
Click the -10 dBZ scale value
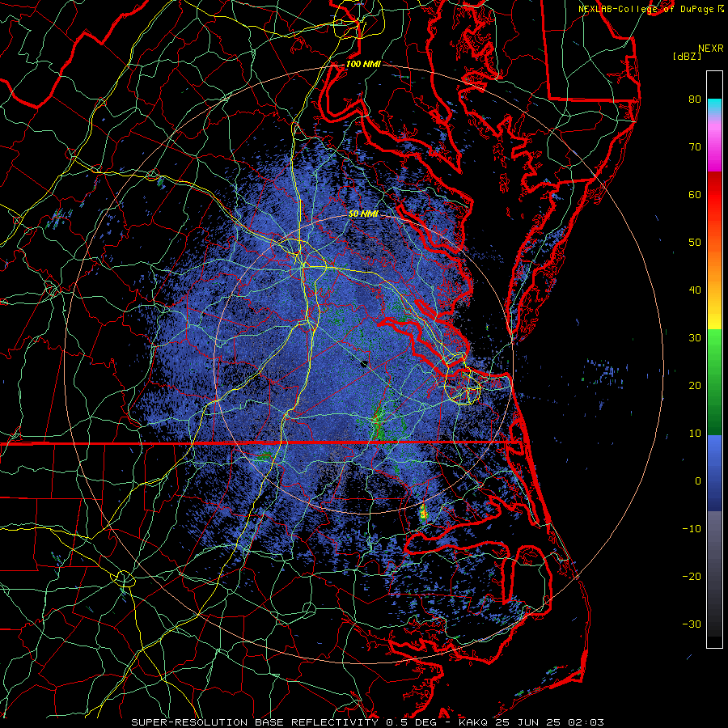point(692,529)
